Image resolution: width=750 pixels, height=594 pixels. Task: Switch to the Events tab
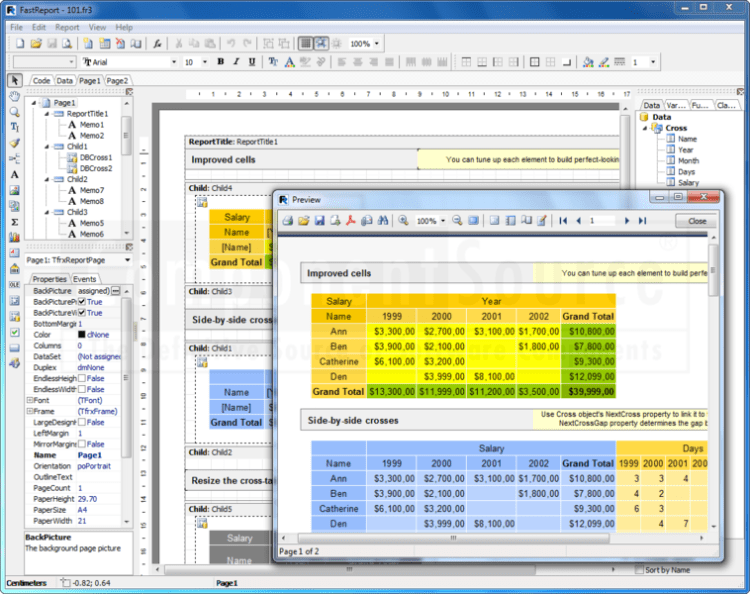click(85, 279)
